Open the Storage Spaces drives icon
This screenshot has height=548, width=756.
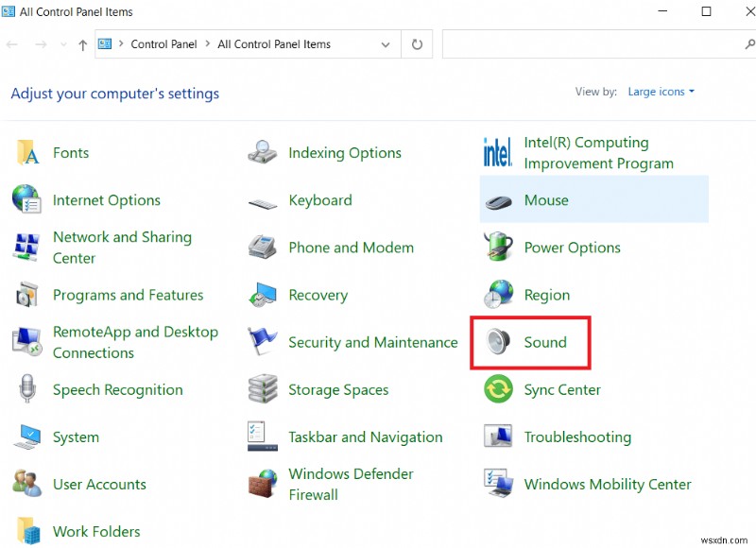[x=263, y=389]
